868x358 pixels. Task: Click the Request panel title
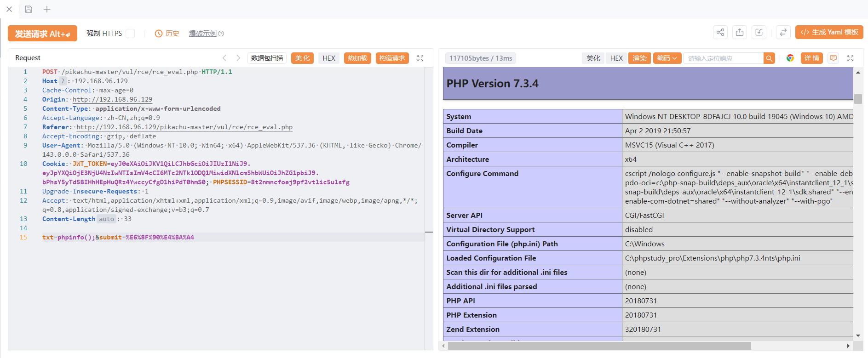point(28,58)
